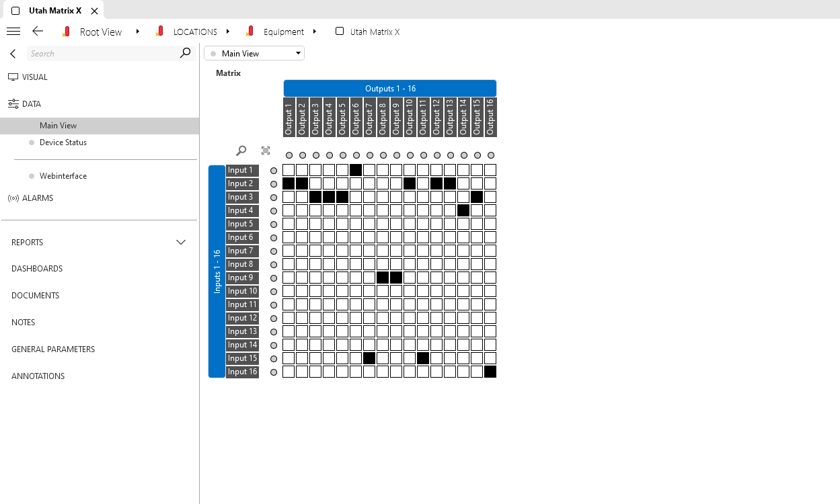This screenshot has width=840, height=504.
Task: Toggle crosspoint Input 2 to Output 1
Action: (x=289, y=183)
